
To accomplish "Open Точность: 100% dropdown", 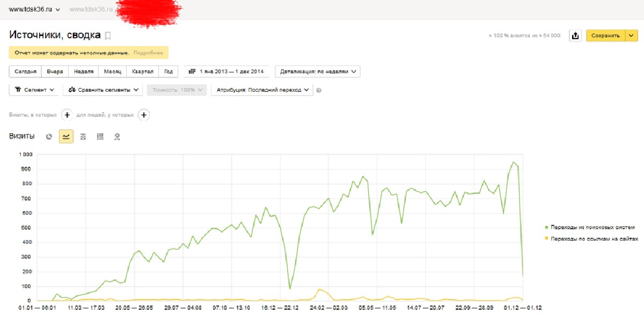I will tap(177, 90).
